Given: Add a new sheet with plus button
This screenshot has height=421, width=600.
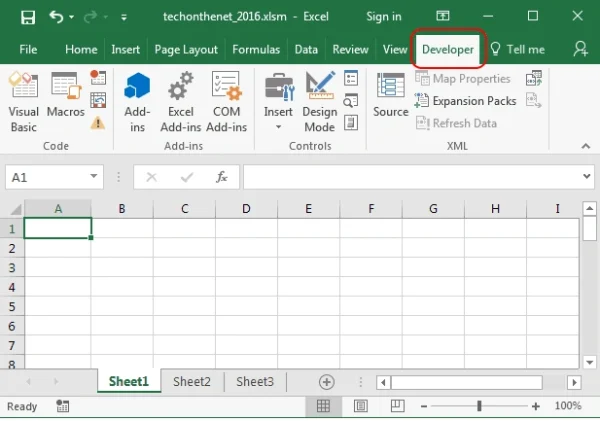Looking at the screenshot, I should [x=326, y=382].
